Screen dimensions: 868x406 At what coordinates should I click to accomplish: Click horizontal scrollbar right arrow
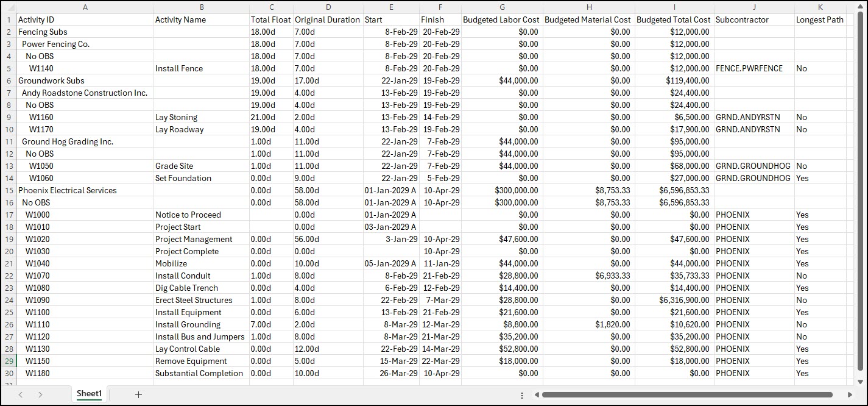click(x=851, y=395)
